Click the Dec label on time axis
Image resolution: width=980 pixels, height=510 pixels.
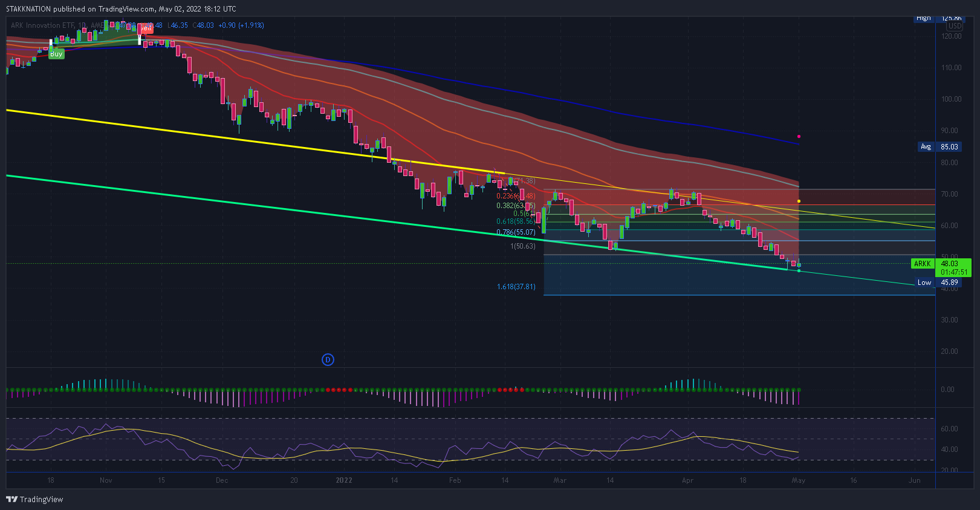pyautogui.click(x=222, y=480)
